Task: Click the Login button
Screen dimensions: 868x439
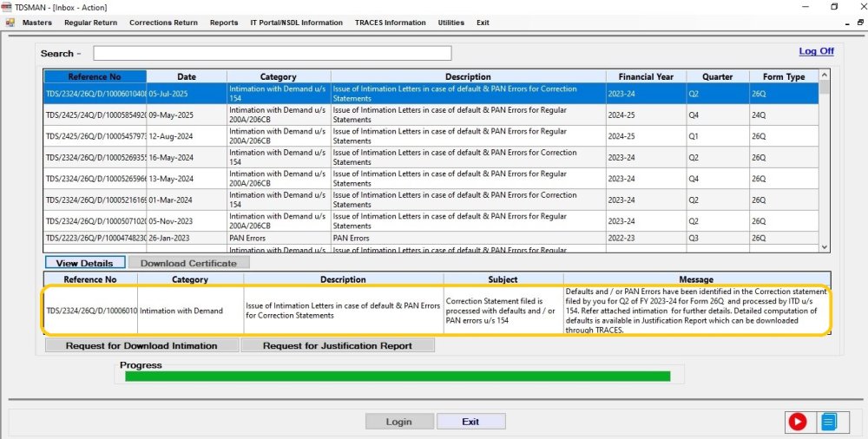Action: coord(398,422)
